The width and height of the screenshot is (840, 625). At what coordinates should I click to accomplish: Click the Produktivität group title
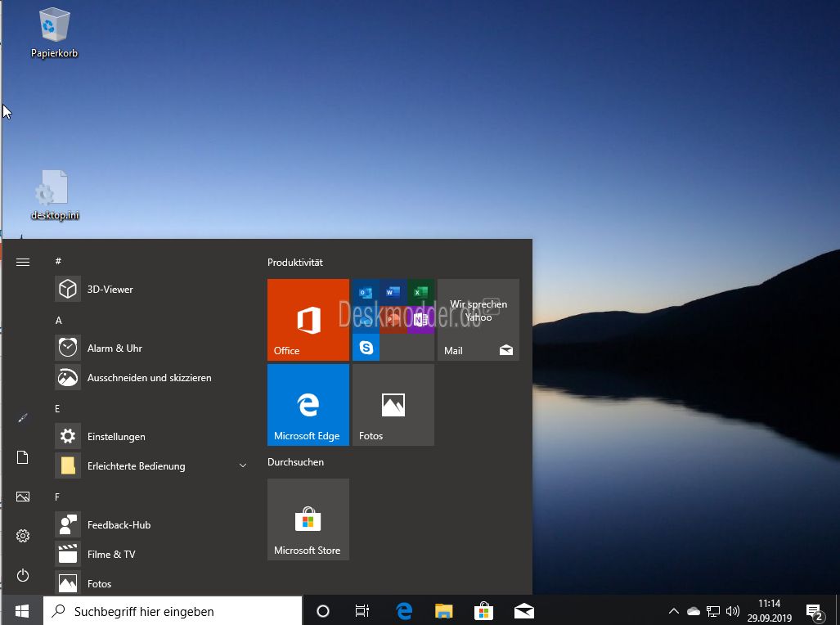pyautogui.click(x=295, y=262)
